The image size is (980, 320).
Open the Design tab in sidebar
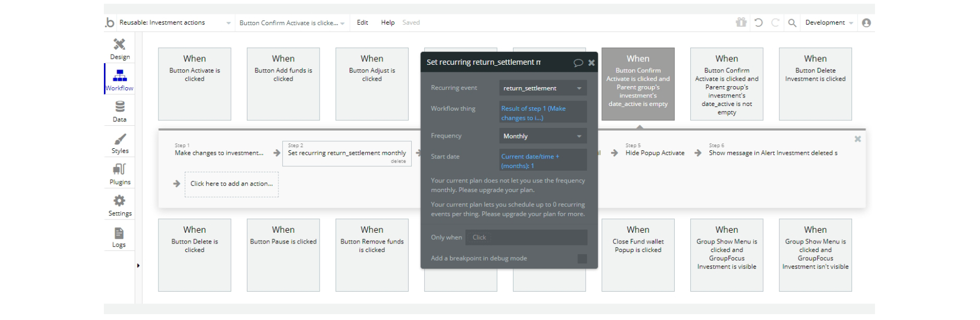pos(119,48)
